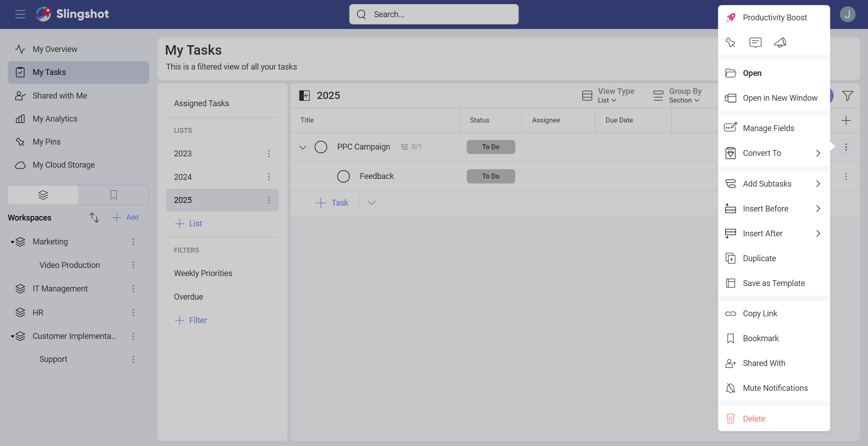The image size is (868, 446).
Task: Open the Group By Section dropdown
Action: [x=677, y=95]
